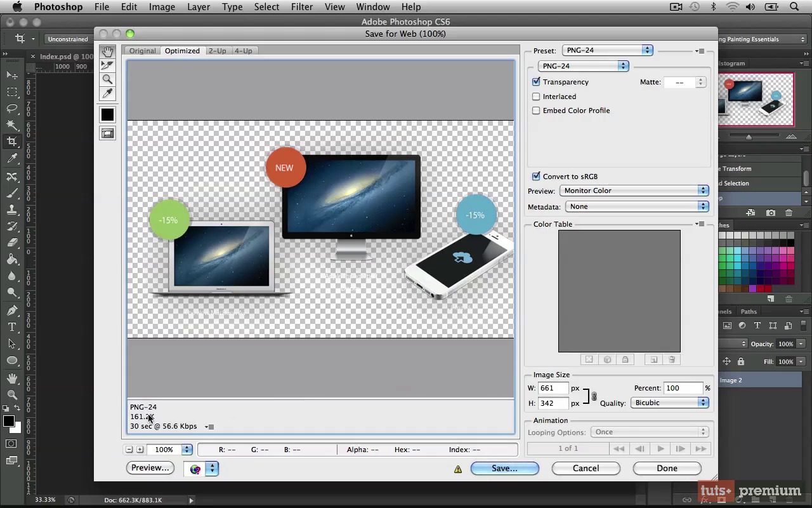Click the image height H field

[553, 403]
